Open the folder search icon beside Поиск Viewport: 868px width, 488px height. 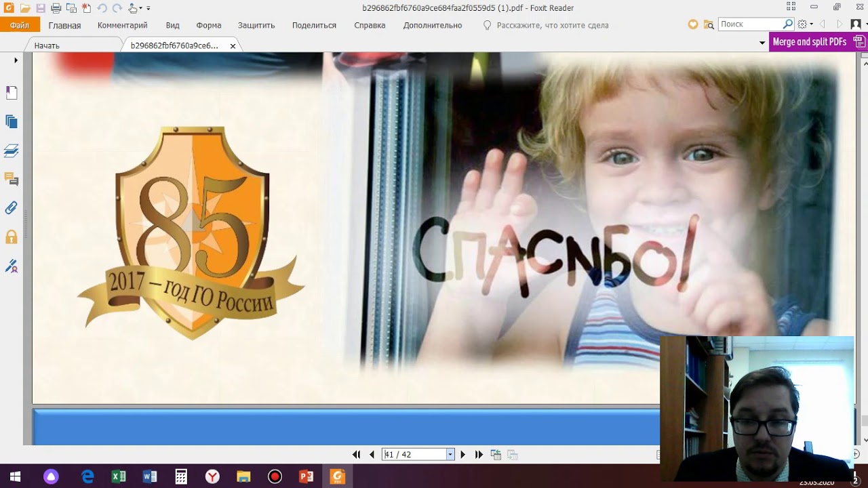click(x=709, y=24)
